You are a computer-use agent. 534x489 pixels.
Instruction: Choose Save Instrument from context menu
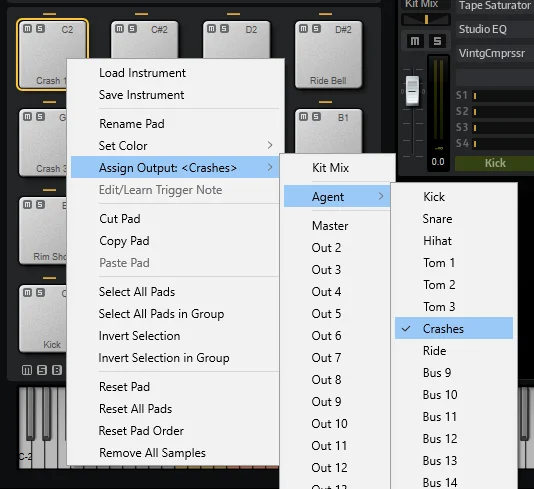point(175,95)
